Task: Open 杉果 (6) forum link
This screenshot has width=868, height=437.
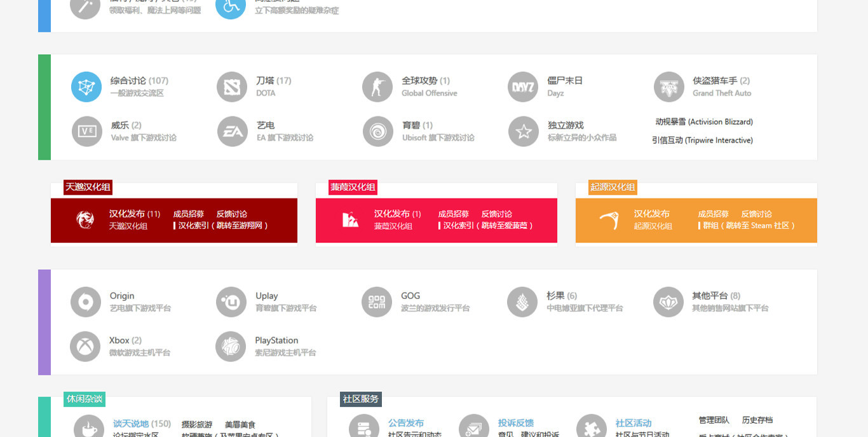Action: click(x=562, y=296)
